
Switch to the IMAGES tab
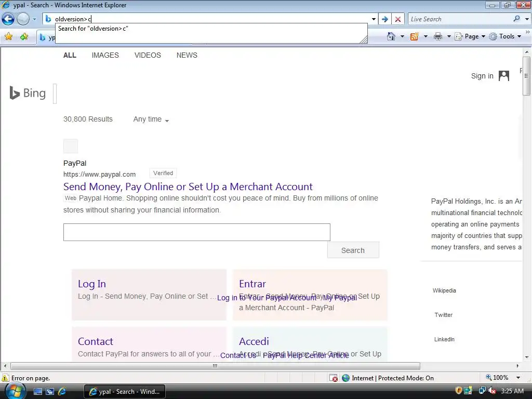105,55
